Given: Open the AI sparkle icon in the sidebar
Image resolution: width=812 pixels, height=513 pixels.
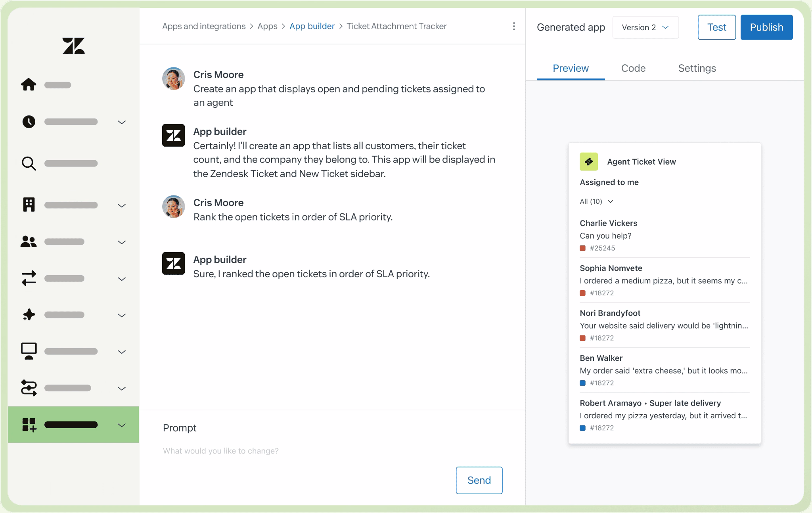Looking at the screenshot, I should point(29,314).
